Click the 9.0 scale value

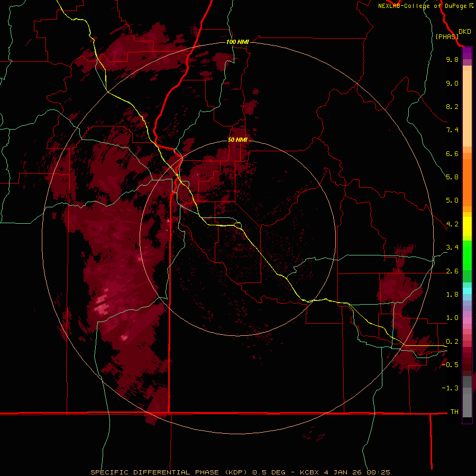click(x=452, y=83)
